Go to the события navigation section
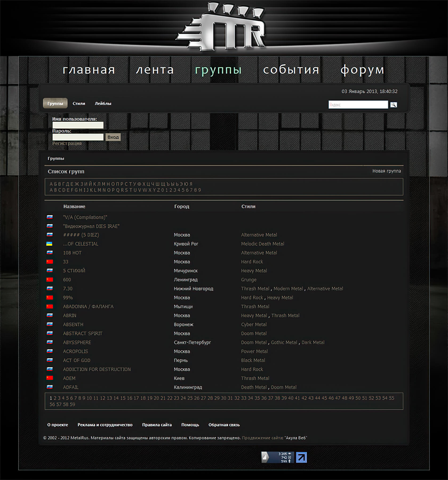 pyautogui.click(x=291, y=70)
